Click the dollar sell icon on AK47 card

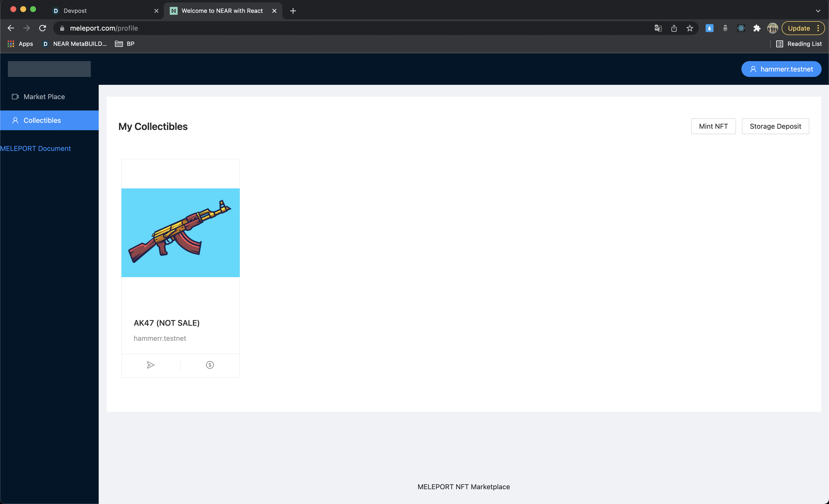click(210, 365)
